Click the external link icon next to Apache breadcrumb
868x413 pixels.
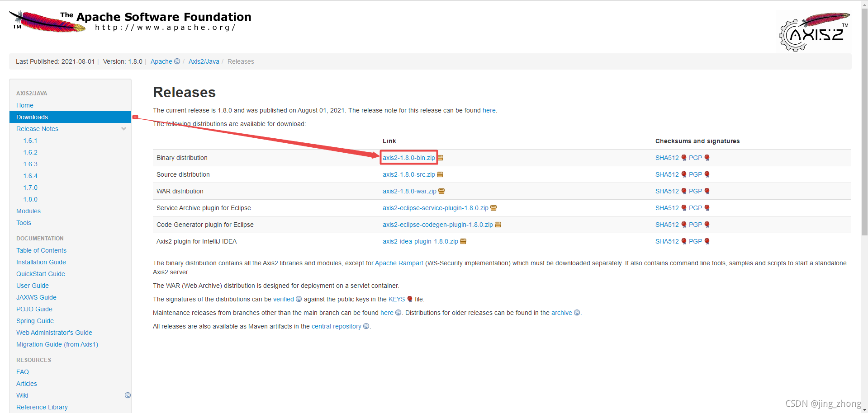(177, 61)
